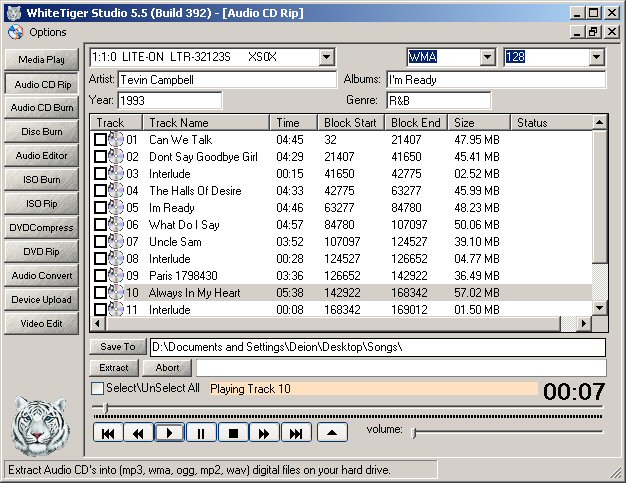This screenshot has width=626, height=483.
Task: Click the CD icon for Paris 1798430
Action: point(116,275)
